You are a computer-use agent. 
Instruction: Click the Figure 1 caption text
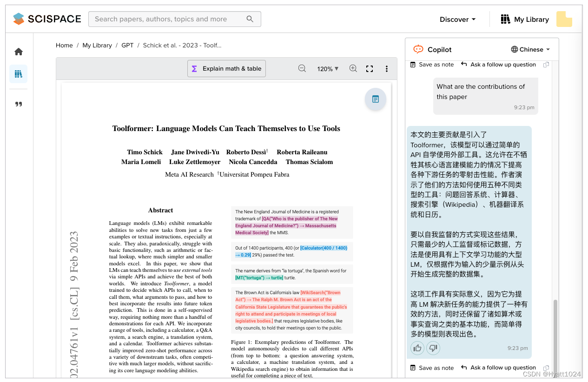click(x=292, y=358)
